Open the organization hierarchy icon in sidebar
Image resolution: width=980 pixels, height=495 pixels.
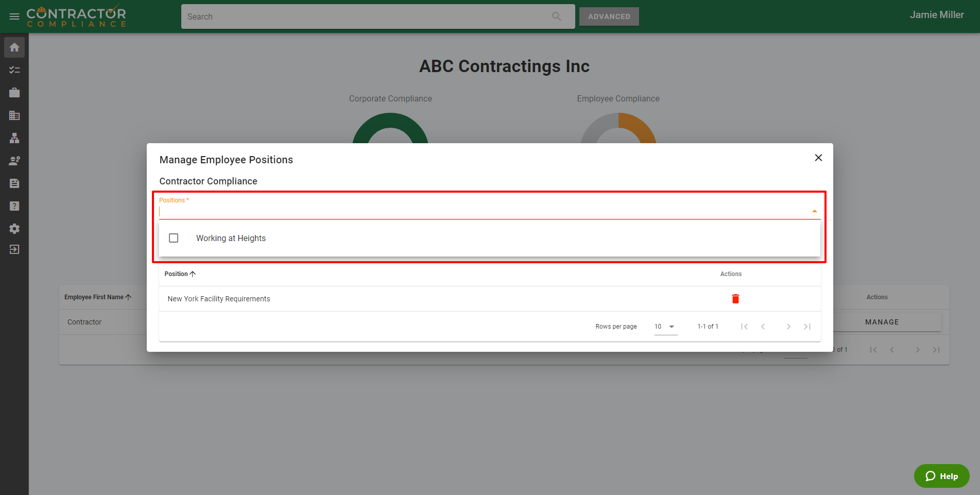(x=14, y=138)
